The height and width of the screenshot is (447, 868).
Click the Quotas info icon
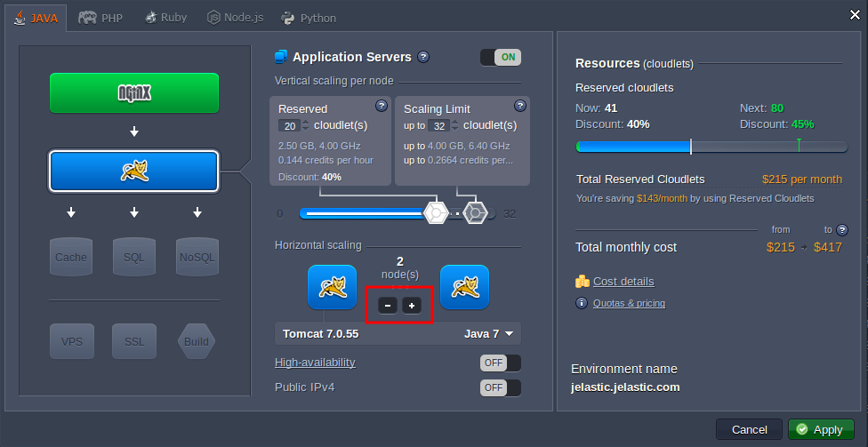(582, 303)
